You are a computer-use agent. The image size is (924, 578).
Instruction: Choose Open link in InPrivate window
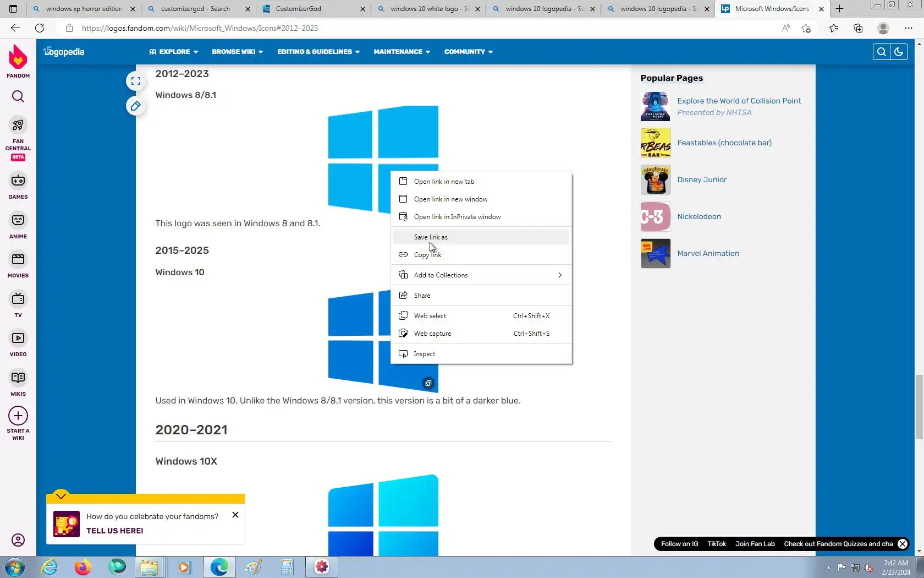pos(481,217)
